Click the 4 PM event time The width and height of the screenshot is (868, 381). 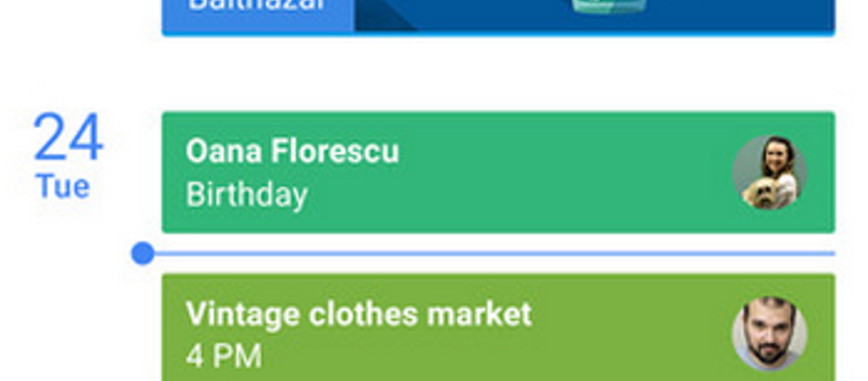[x=224, y=356]
